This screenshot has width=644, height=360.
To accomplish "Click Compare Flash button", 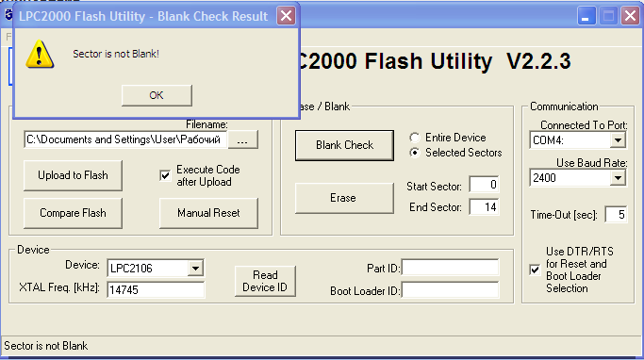I will 73,213.
